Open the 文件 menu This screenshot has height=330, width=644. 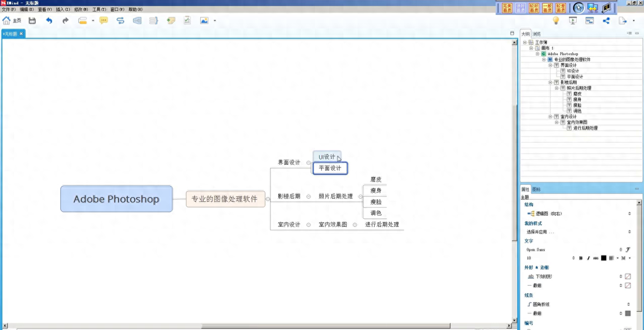(9, 10)
